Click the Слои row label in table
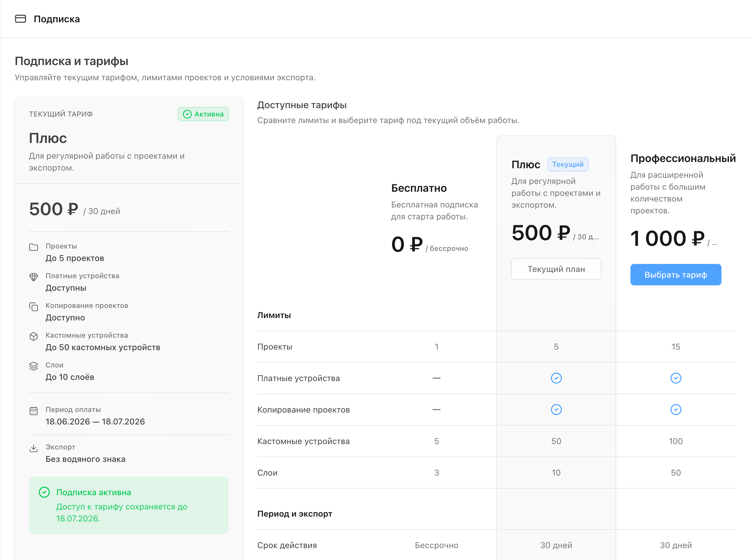Screen dimensions: 750x560 pyautogui.click(x=267, y=473)
